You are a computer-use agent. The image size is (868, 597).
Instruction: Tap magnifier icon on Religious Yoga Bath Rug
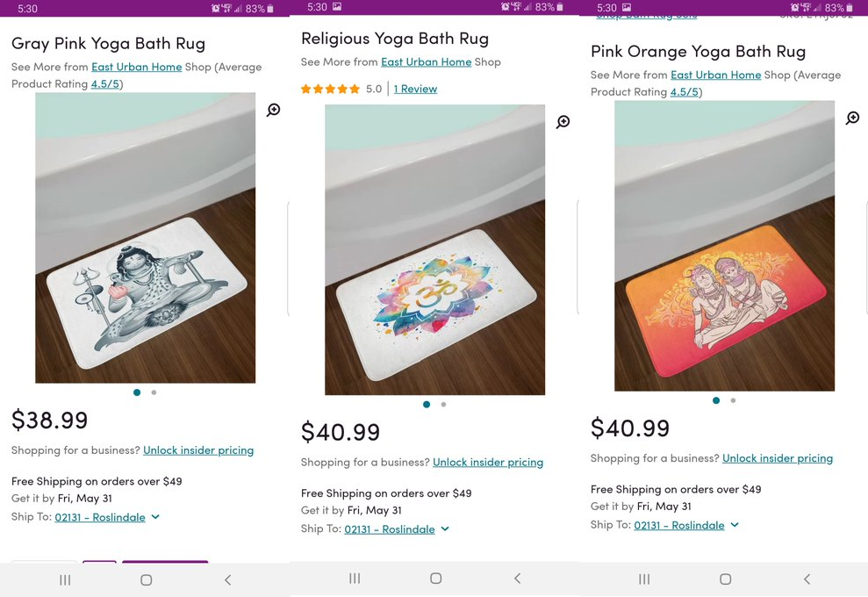(x=563, y=122)
